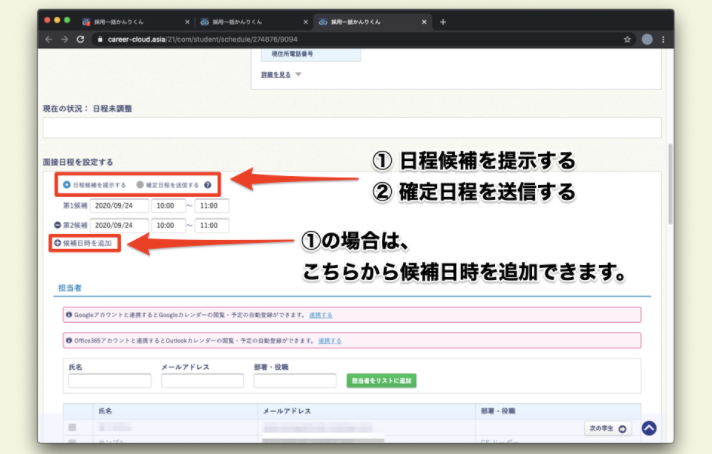Click 候補日時を追加 to add a candidate
712x454 pixels.
click(86, 243)
